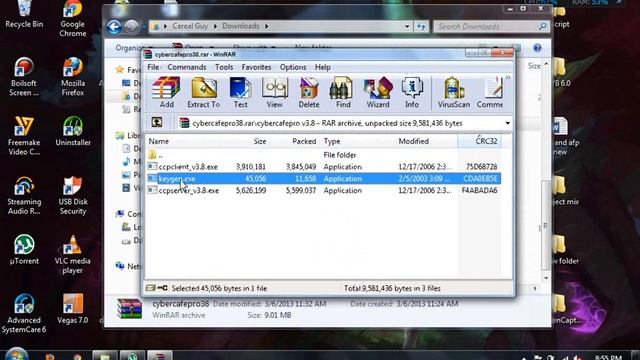
Task: Open the Vegas 7.0 desktop shortcut
Action: point(73,309)
